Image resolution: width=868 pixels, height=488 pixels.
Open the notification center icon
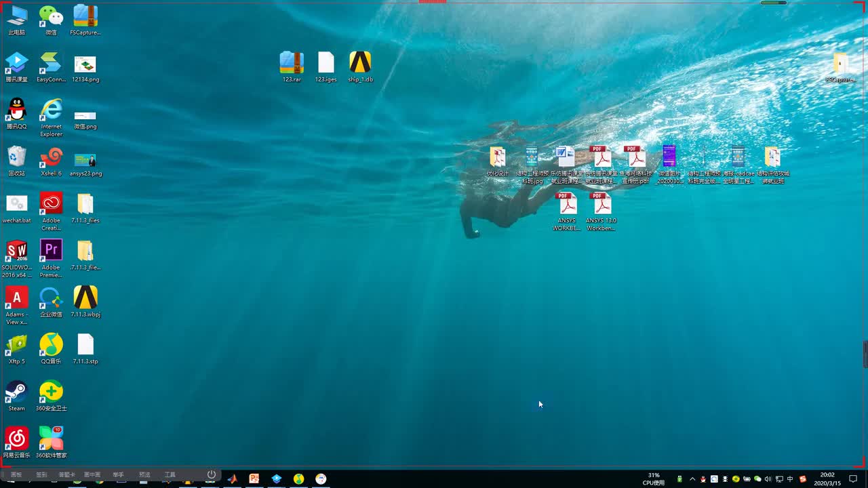[x=854, y=479]
